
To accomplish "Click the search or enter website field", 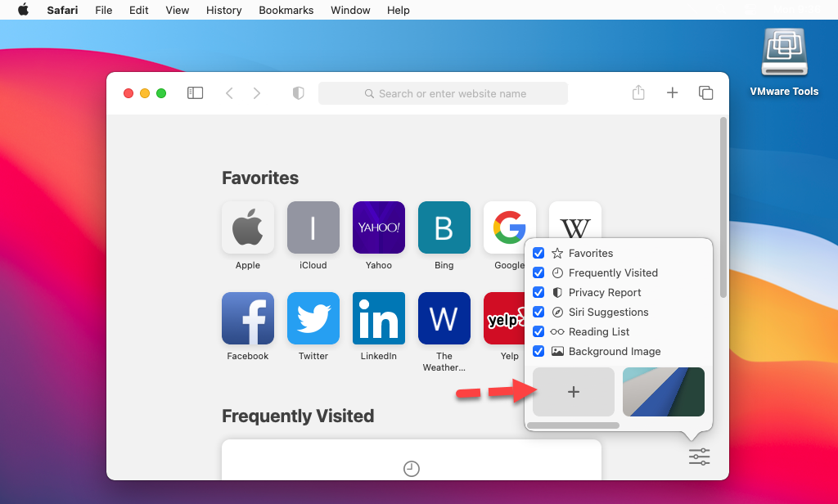I will (x=443, y=93).
